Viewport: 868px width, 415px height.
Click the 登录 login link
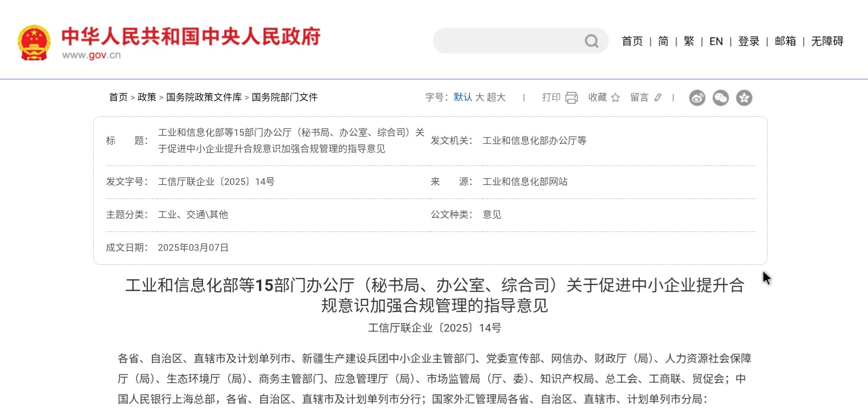[x=749, y=41]
